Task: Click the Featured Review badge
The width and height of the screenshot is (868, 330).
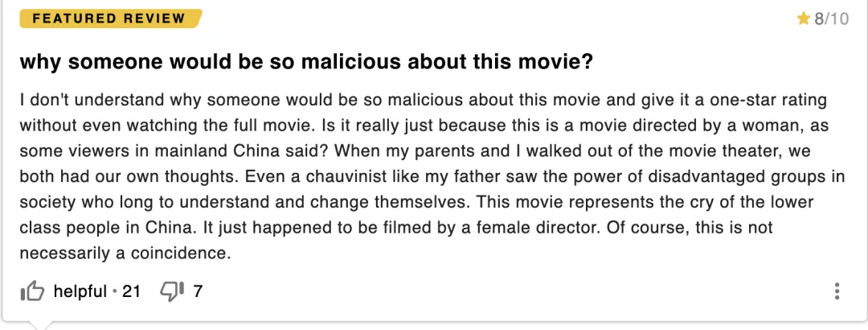Action: click(x=110, y=19)
